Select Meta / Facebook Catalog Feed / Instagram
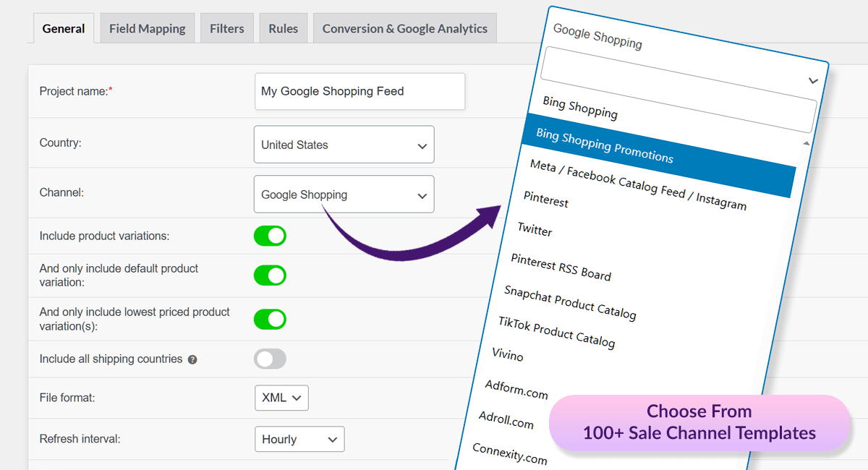Screen dimensions: 868x470 coord(638,185)
